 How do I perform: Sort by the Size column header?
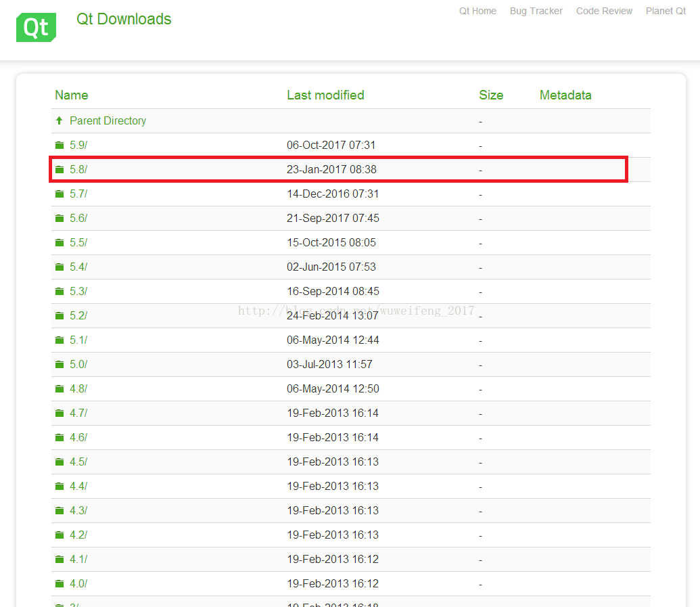[x=491, y=95]
